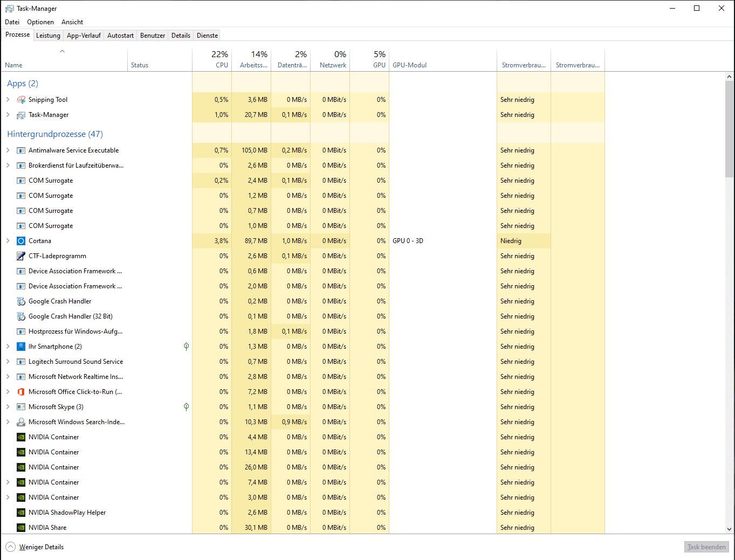Click the vertical scrollbar thumb
Image resolution: width=735 pixels, height=560 pixels.
[729, 129]
